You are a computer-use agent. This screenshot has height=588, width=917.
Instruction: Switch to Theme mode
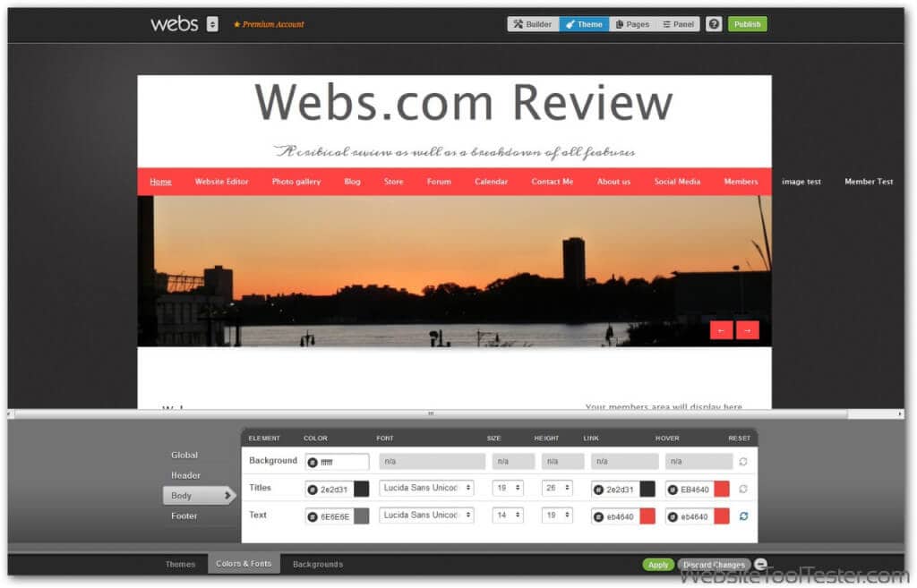(584, 24)
